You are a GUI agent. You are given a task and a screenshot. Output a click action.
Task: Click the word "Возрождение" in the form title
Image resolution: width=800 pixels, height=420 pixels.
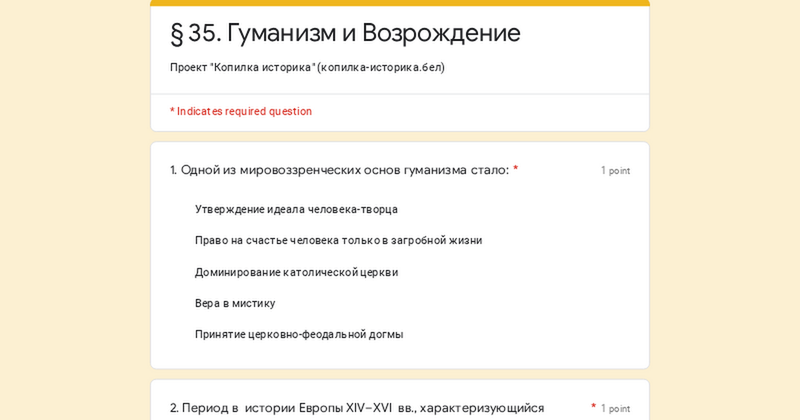coord(441,33)
